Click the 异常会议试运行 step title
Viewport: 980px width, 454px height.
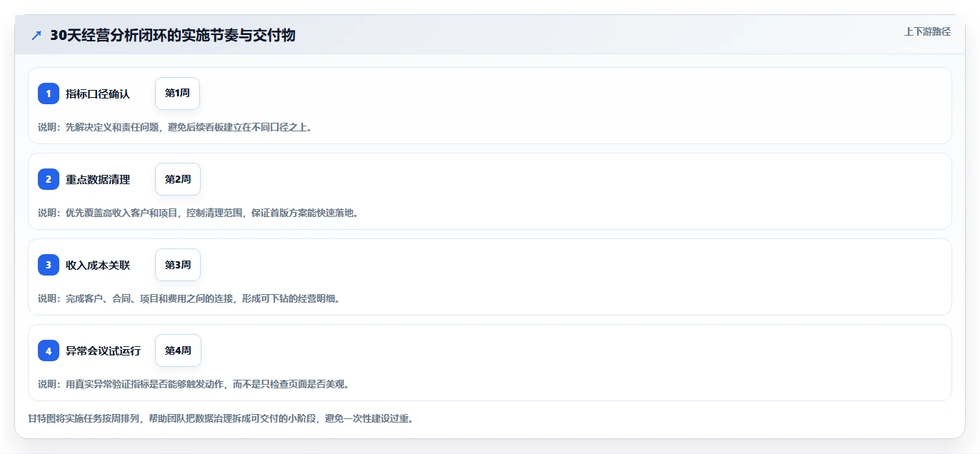(x=104, y=350)
